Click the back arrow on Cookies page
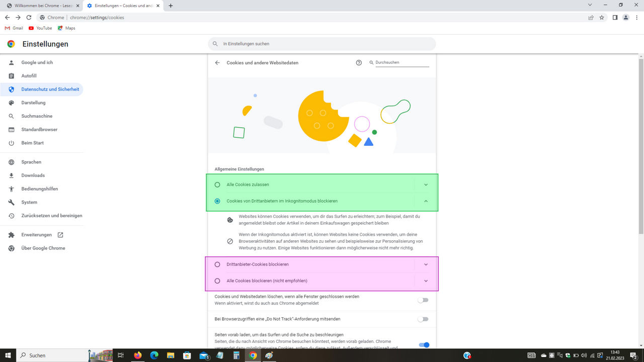The height and width of the screenshot is (362, 644). [217, 62]
